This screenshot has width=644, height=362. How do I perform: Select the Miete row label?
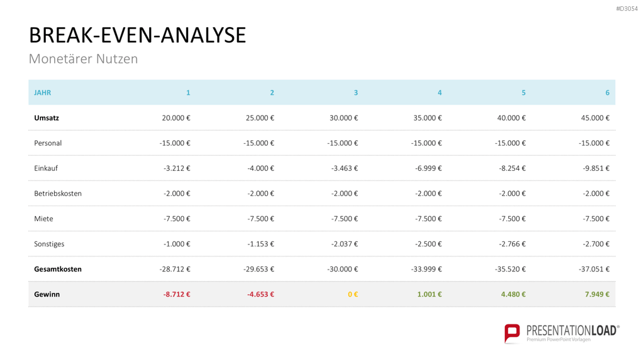point(43,219)
